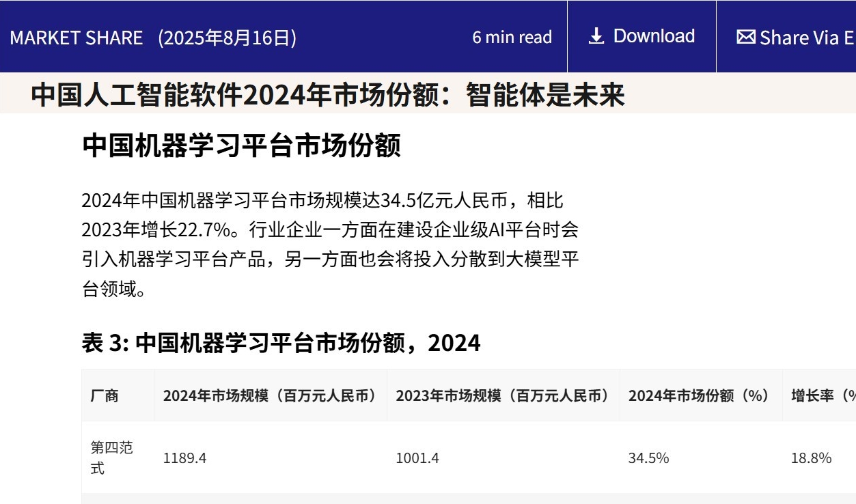Click the 1189.4 table cell
This screenshot has height=504, width=856.
click(x=184, y=458)
